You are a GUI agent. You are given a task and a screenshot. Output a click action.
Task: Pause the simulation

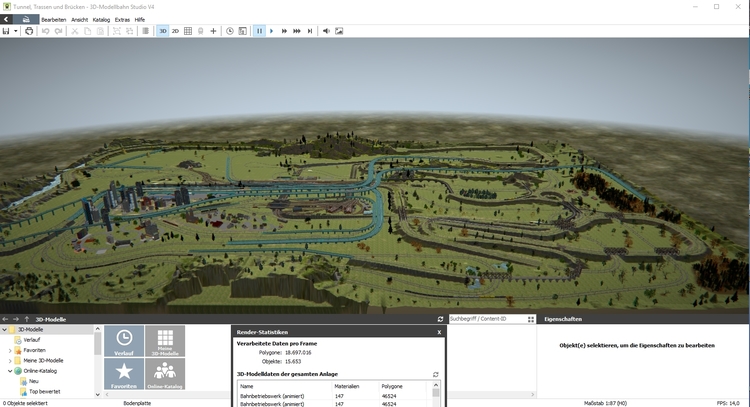click(259, 31)
